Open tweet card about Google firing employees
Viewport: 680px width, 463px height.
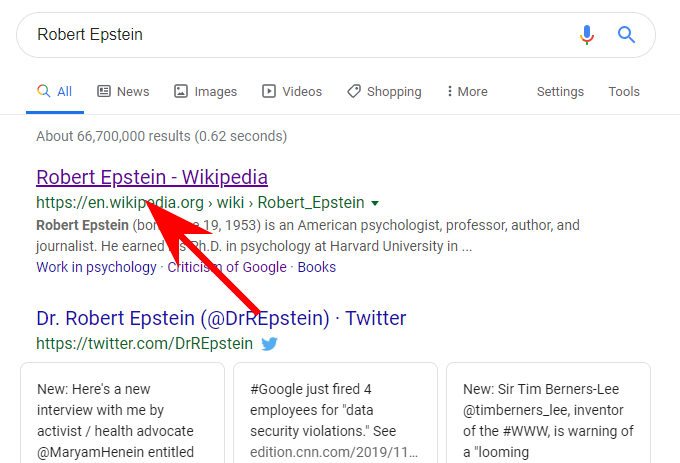[335, 410]
